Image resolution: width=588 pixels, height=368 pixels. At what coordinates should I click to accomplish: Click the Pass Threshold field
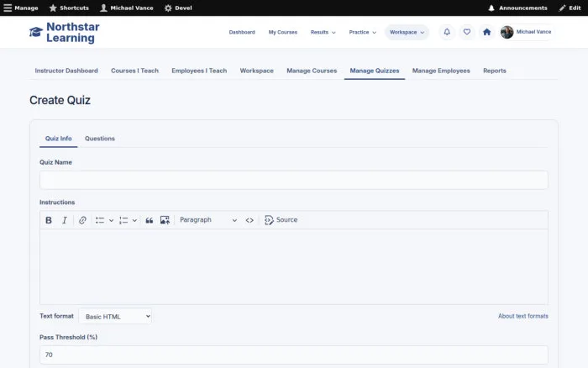[294, 355]
